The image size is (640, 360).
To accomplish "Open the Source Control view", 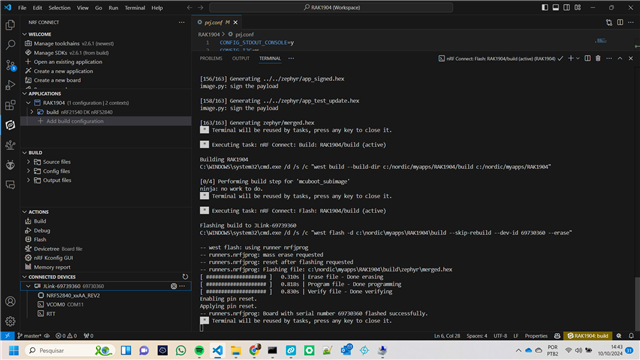I will [10, 65].
